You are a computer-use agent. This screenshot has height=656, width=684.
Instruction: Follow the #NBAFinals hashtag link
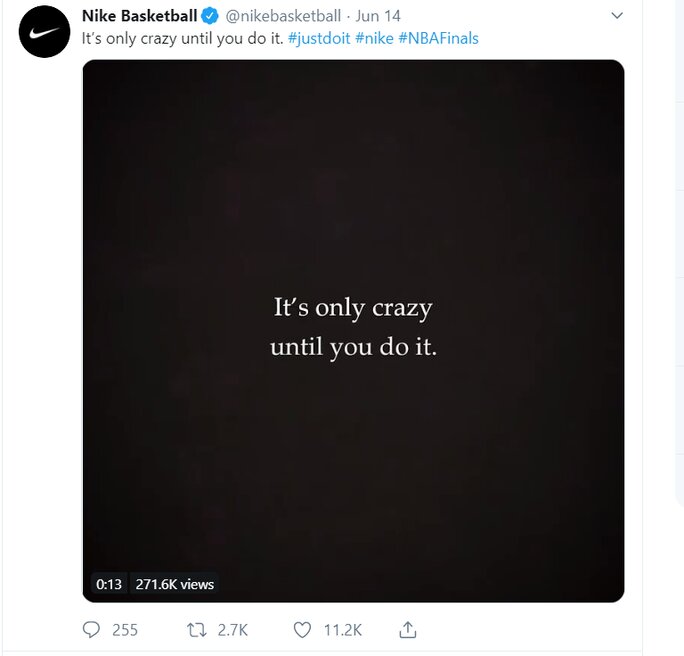click(x=438, y=38)
